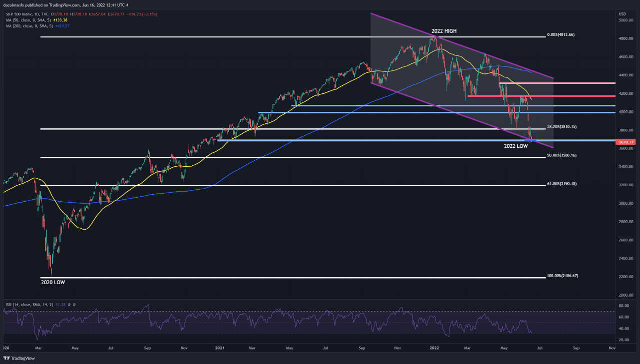The width and height of the screenshot is (640, 364).
Task: Click the MA 50 value 4133.38
Action: (x=60, y=20)
